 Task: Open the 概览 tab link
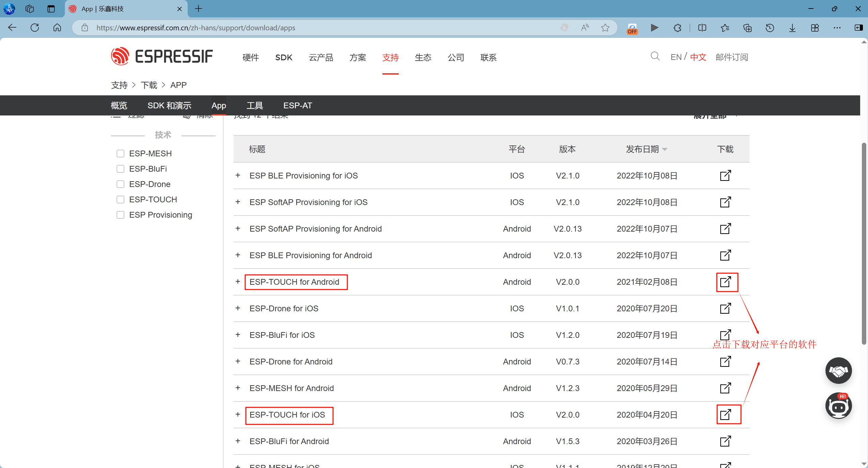point(119,106)
